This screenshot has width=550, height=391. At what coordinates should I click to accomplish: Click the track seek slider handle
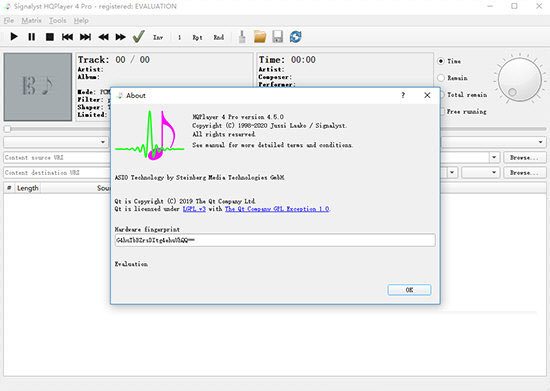[x=7, y=129]
